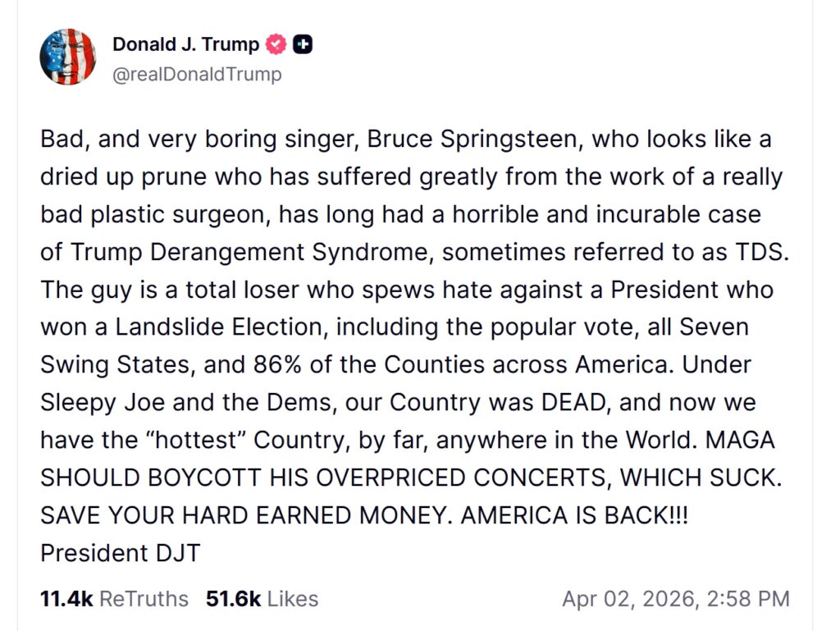840x631 pixels.
Task: Click the @realDonaldTrump handle
Action: coord(197,75)
